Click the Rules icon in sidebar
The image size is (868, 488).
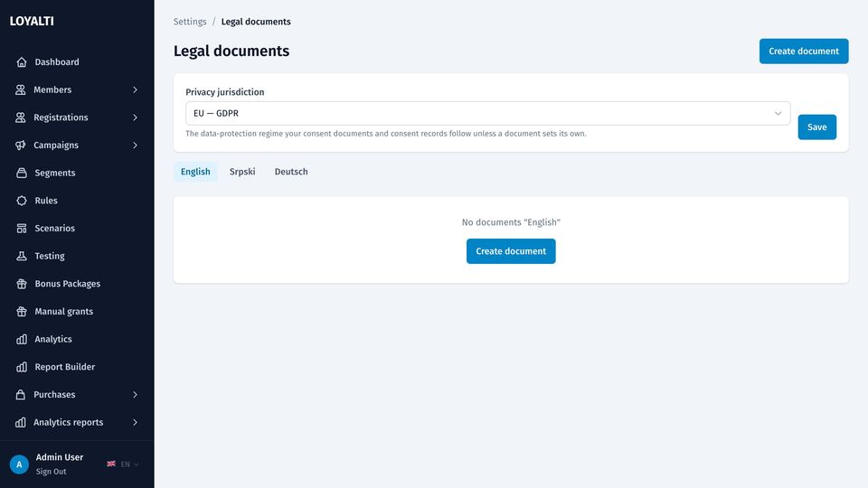(x=22, y=201)
